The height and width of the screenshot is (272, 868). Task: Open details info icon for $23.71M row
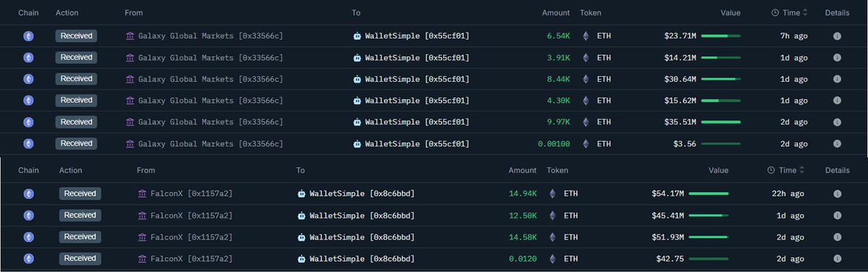[837, 36]
